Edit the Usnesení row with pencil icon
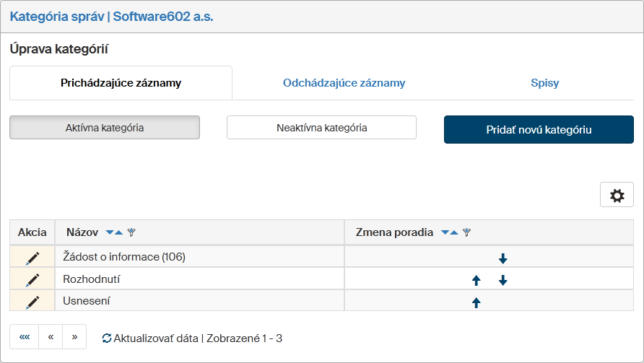 click(x=32, y=302)
